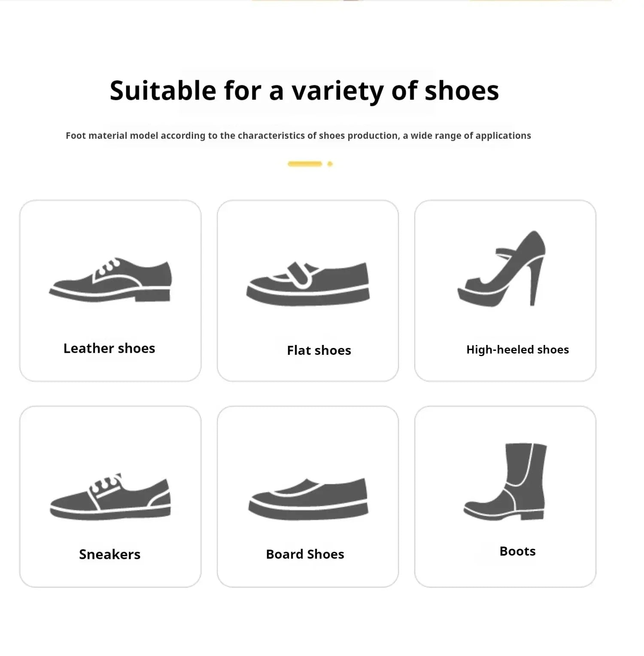Viewport: 644px width, 656px height.
Task: Select the "High-heeled shoes" label
Action: [x=517, y=350]
